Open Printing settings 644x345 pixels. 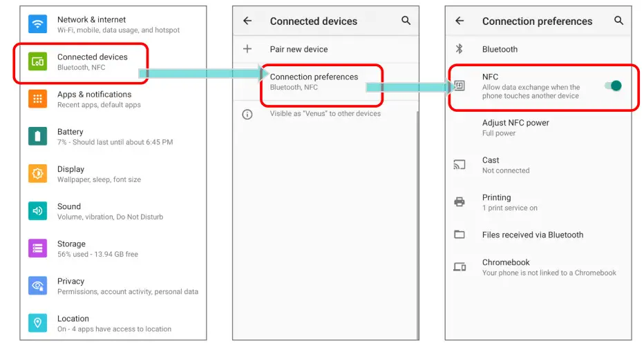coord(509,202)
